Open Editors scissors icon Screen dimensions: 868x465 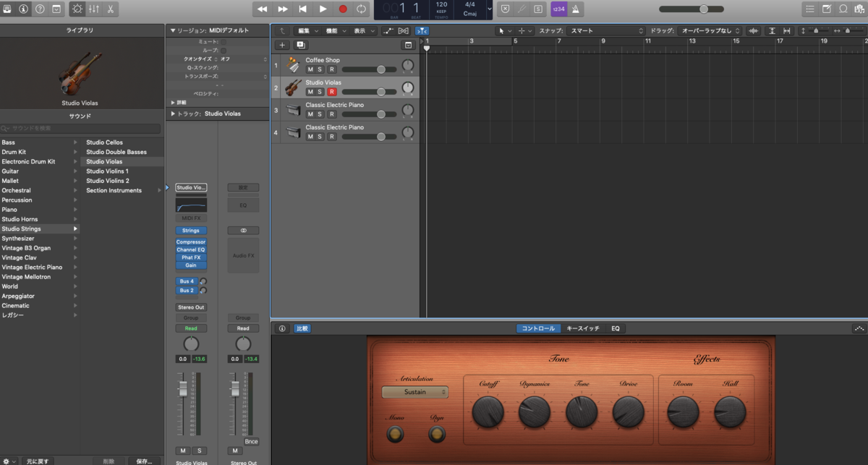pyautogui.click(x=110, y=9)
